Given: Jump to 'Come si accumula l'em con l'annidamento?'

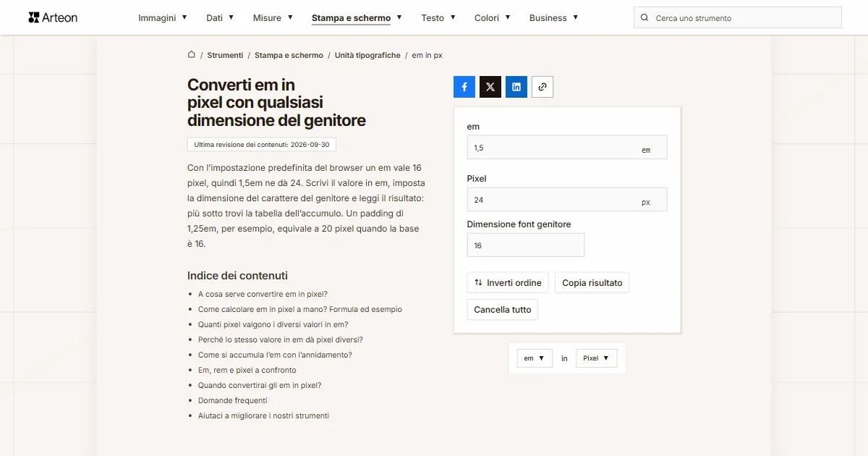Looking at the screenshot, I should click(275, 355).
